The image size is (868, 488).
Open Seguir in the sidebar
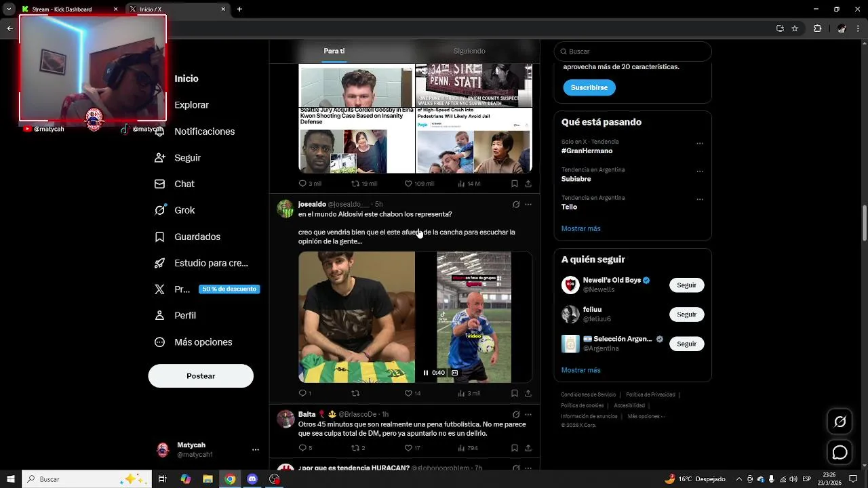[178, 158]
